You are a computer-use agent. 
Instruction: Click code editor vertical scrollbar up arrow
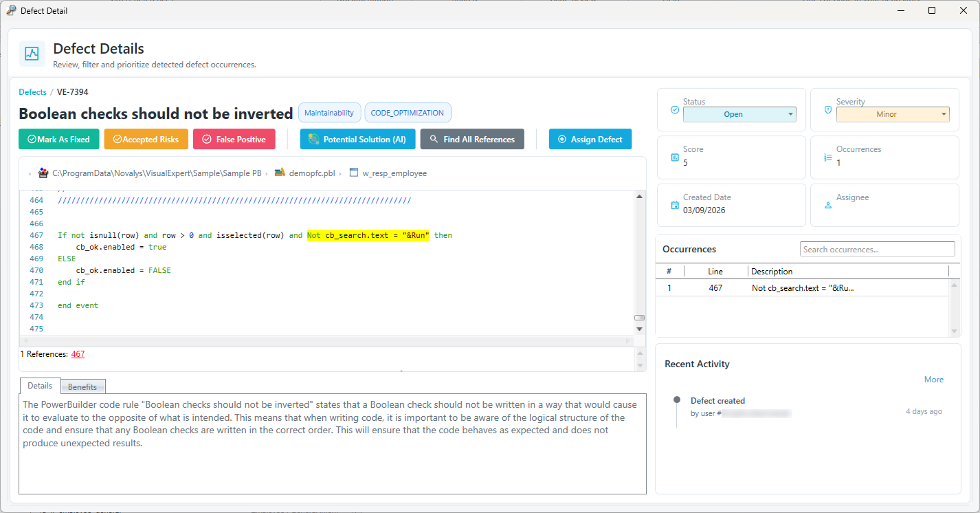[639, 196]
